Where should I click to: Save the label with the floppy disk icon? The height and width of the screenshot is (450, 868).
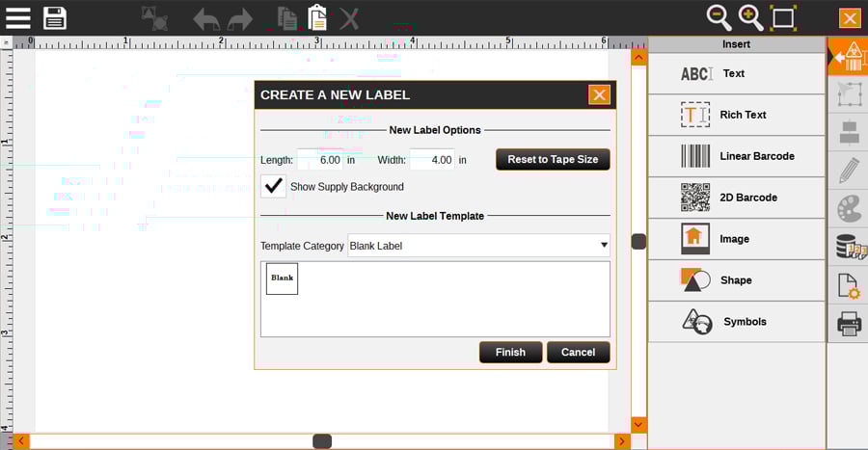[55, 18]
